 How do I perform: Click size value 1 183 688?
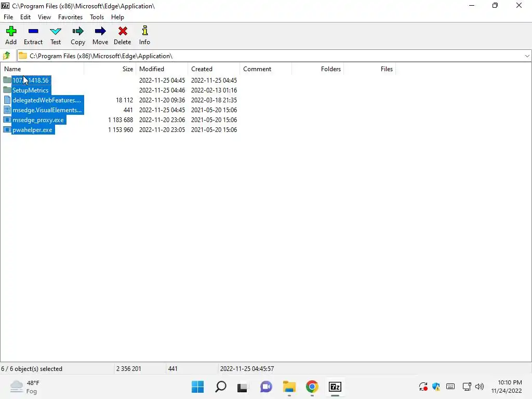click(121, 120)
